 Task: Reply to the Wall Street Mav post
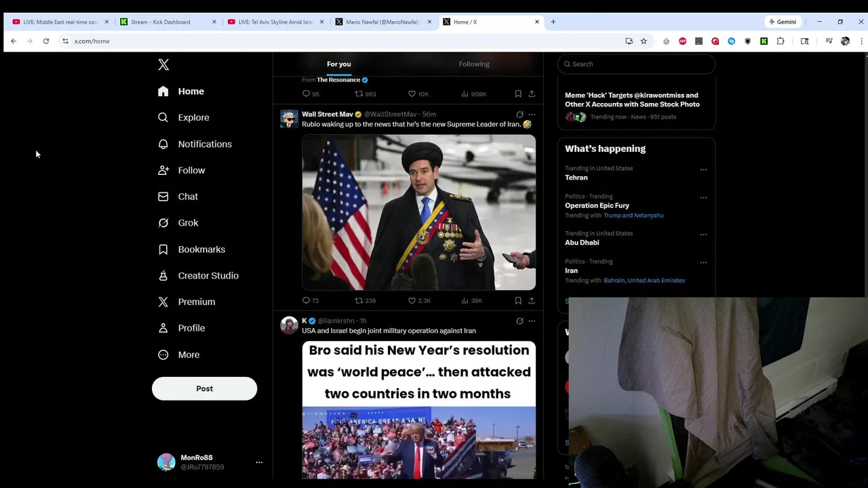(x=310, y=300)
